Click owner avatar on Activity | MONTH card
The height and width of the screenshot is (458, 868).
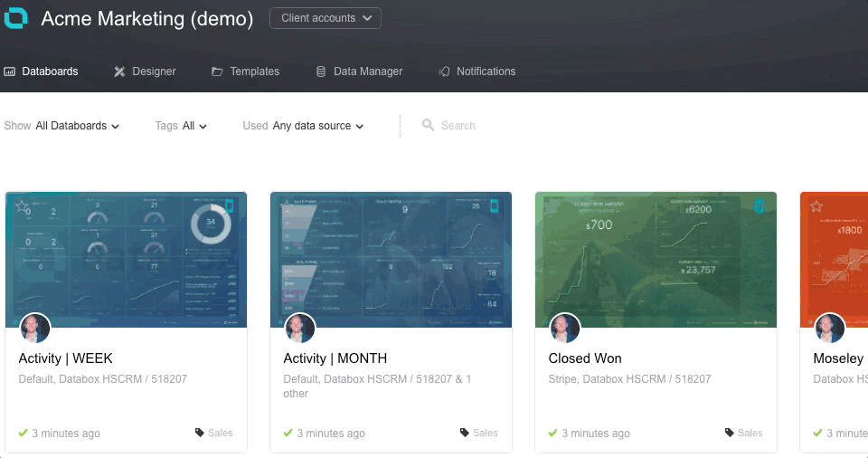point(300,329)
